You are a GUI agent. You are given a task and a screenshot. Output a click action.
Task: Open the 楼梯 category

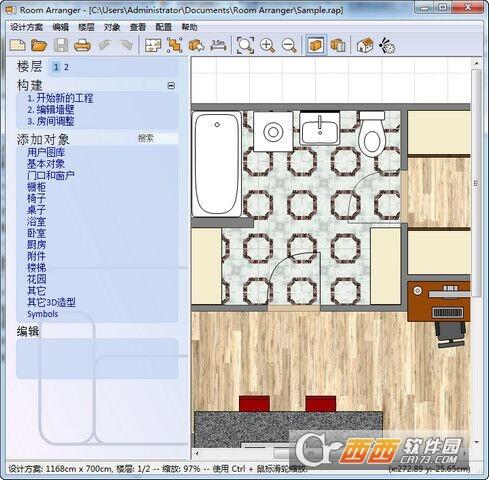click(36, 268)
